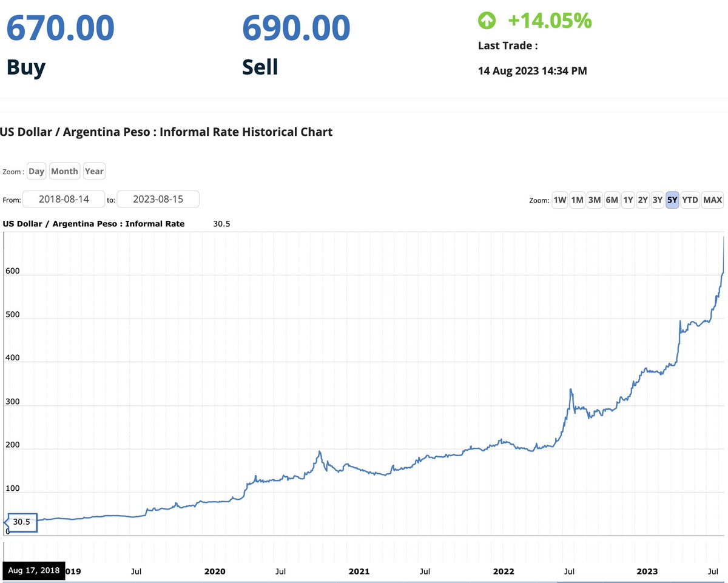Screen dimensions: 728x583
Task: Click the 2021 label on time axis
Action: coord(359,571)
